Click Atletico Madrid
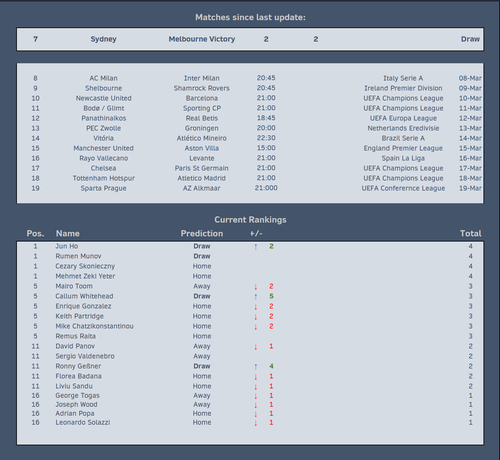Viewport: 500px width, 460px height. [x=202, y=178]
